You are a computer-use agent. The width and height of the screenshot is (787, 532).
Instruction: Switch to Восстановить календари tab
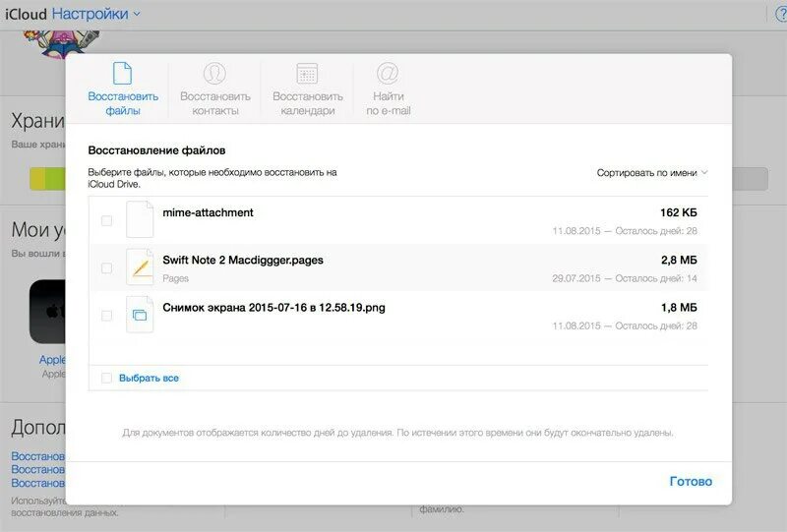pos(307,89)
